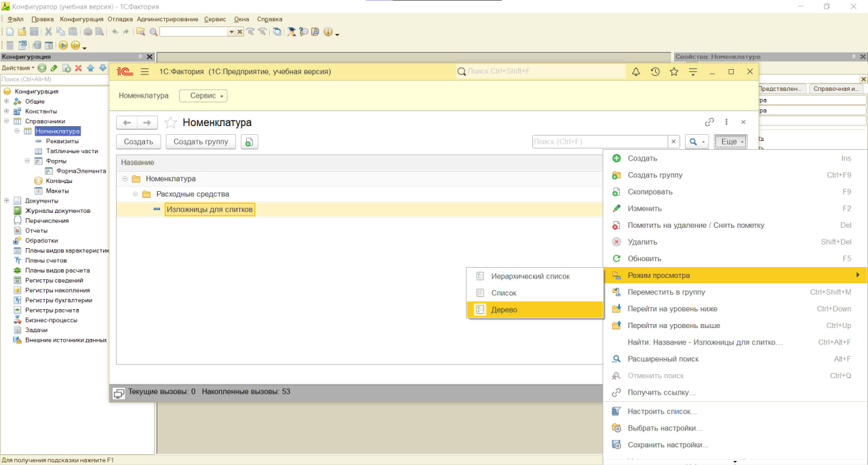Click the Создать группу button
Screen dimensions: 868x465
point(201,142)
